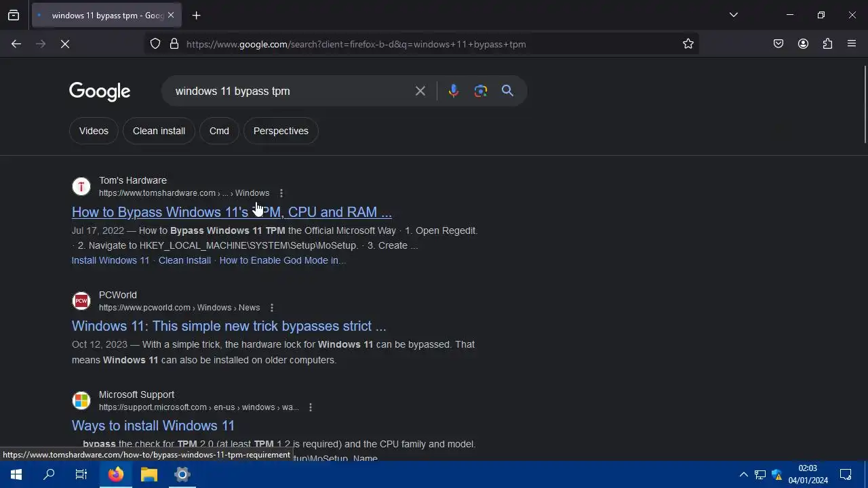Go back one page in Firefox
Viewport: 868px width, 488px height.
click(x=16, y=44)
